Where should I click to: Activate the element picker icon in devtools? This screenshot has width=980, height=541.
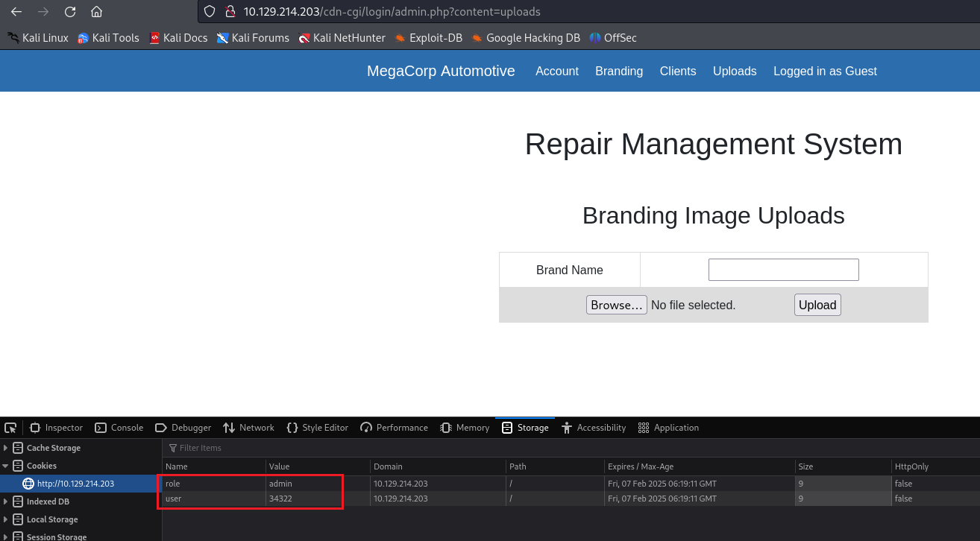tap(10, 428)
